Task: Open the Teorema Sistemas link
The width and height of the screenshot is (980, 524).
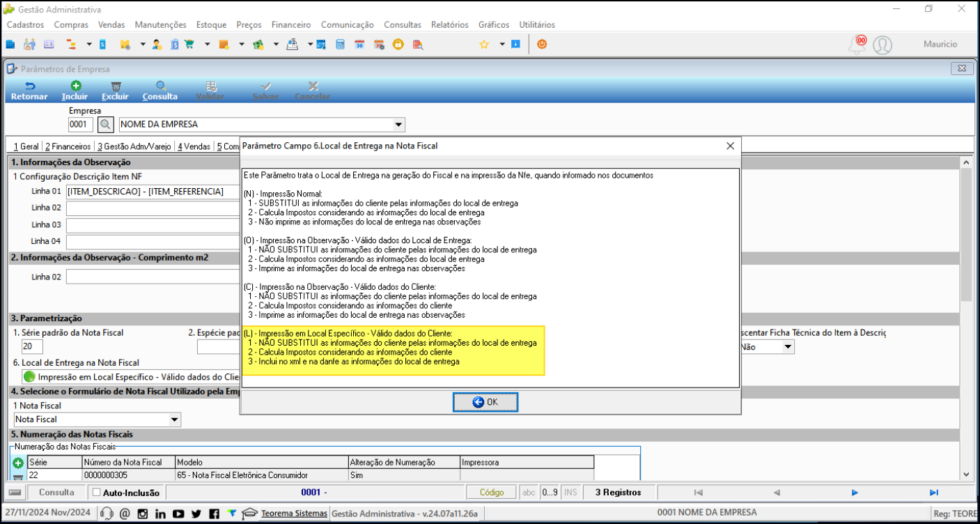Action: [294, 514]
